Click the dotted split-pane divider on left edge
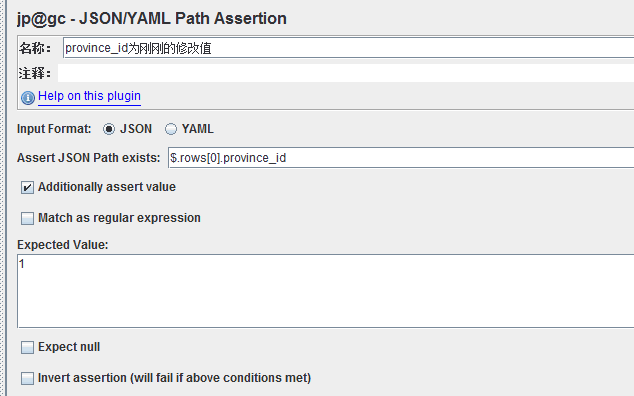Screen dimensions: 634x396 click(3, 198)
